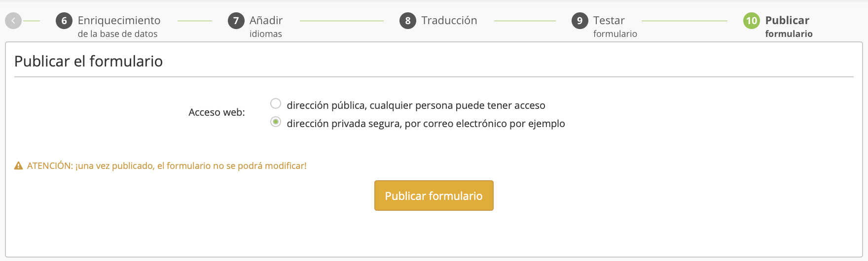Click the 'Publicar el formulario' heading
This screenshot has width=868, height=261.
click(89, 62)
